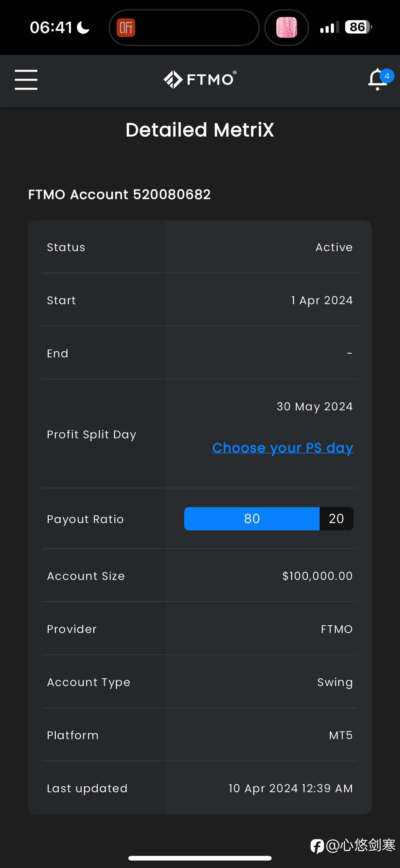Tap the red audio app icon in Dynamic Island
Viewport: 400px width, 868px height.
[x=126, y=28]
